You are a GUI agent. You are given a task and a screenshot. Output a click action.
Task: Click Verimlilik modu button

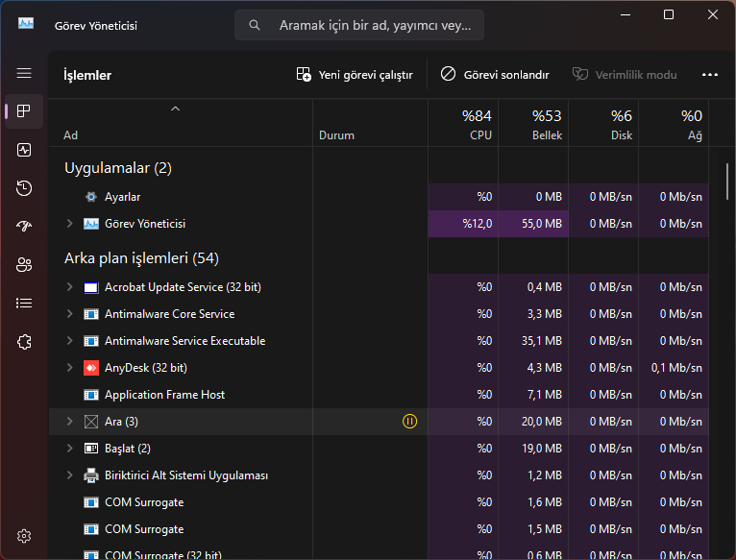tap(625, 75)
